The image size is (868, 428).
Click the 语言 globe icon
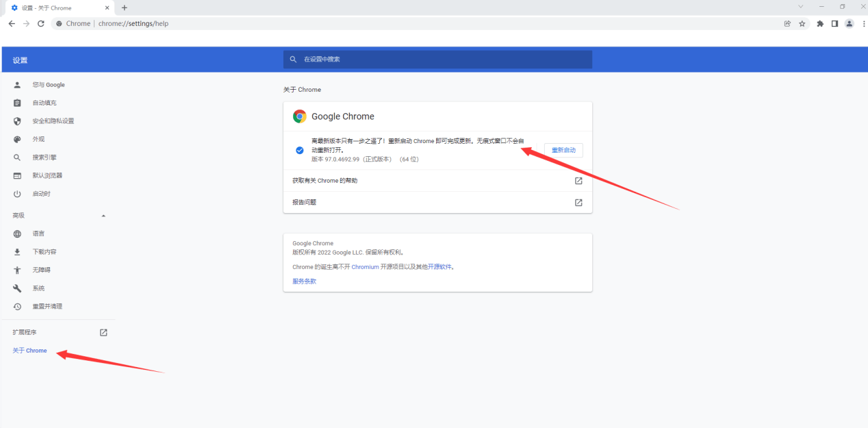point(18,234)
